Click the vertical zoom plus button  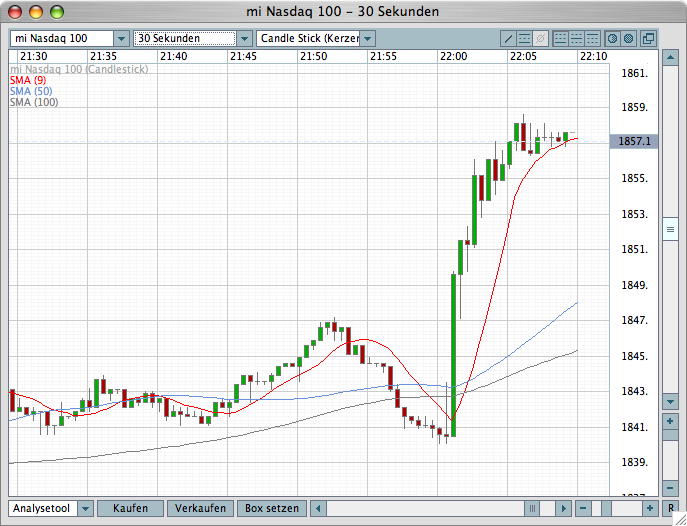click(670, 421)
